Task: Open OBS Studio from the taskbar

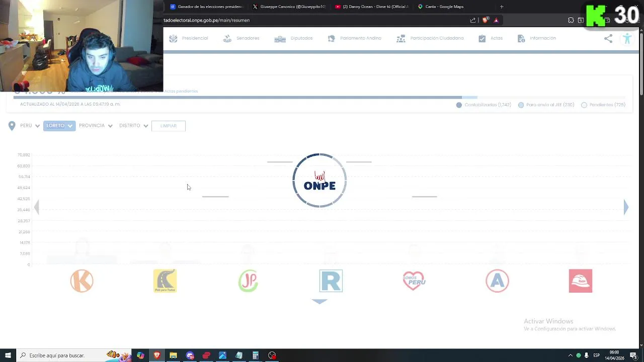Action: tap(272, 355)
